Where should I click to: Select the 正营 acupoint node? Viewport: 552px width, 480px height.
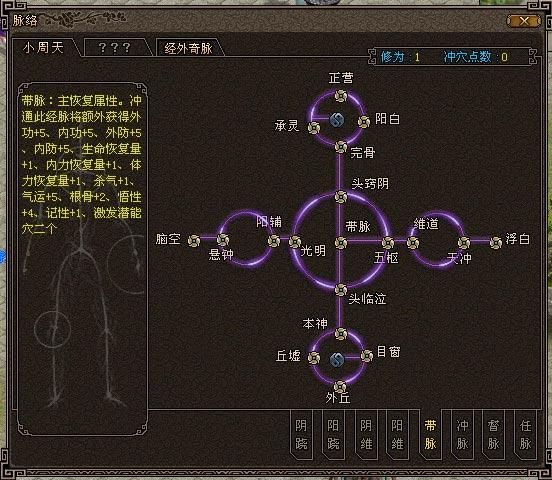[x=341, y=96]
